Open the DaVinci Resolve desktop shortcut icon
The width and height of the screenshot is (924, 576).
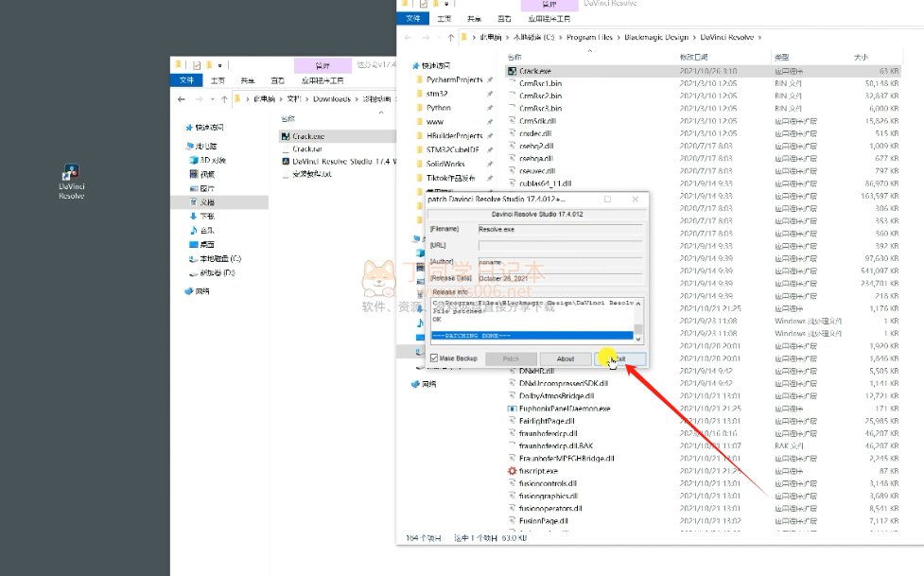71,172
